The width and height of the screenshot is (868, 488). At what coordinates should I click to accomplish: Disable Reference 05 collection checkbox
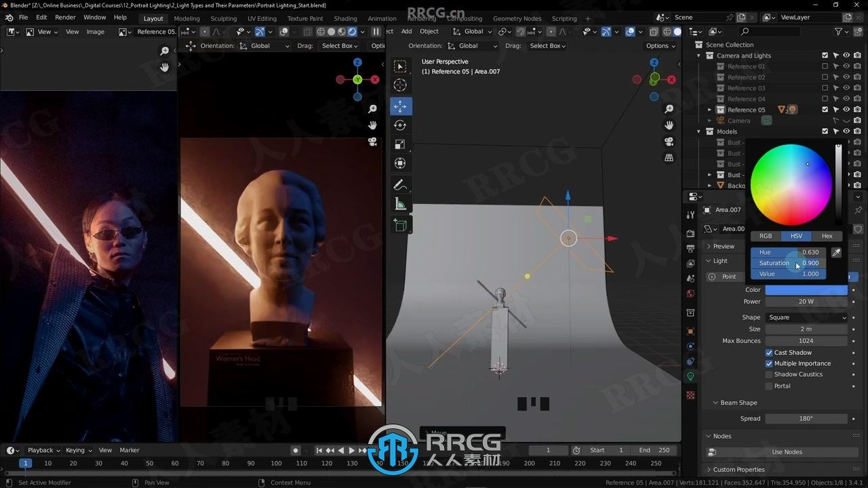point(825,110)
